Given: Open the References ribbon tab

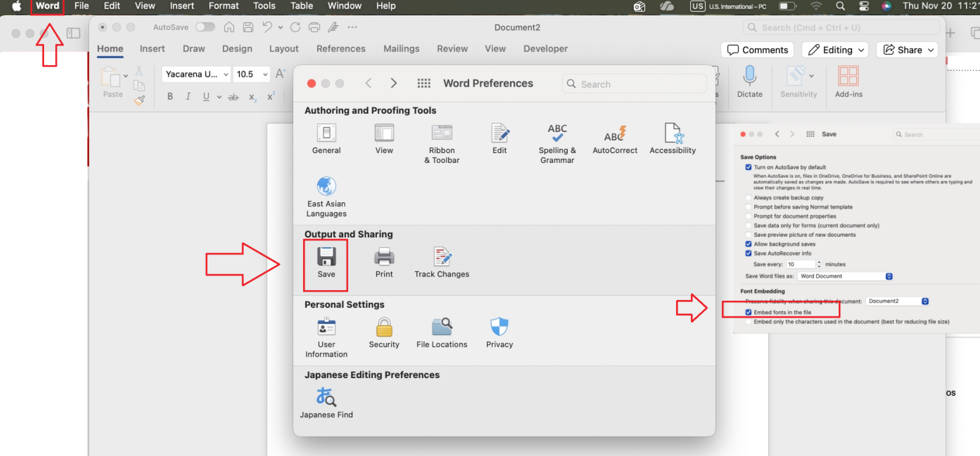Looking at the screenshot, I should tap(341, 49).
